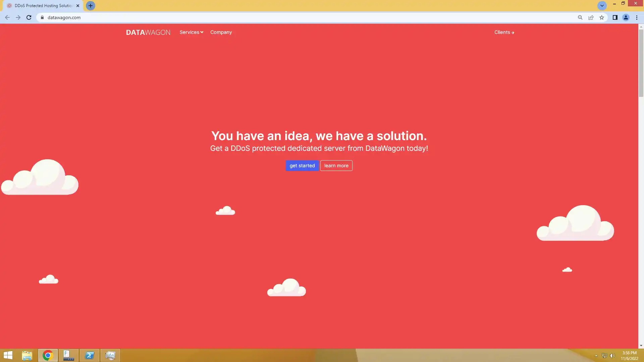Image resolution: width=644 pixels, height=362 pixels.
Task: Launch PowerShell from the taskbar
Action: [90, 355]
